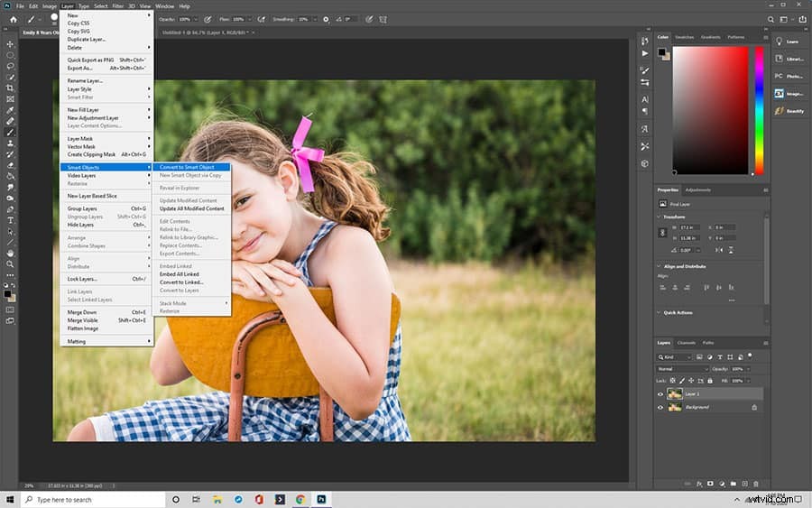
Task: Select the Layer 1 thumbnail
Action: [x=674, y=394]
